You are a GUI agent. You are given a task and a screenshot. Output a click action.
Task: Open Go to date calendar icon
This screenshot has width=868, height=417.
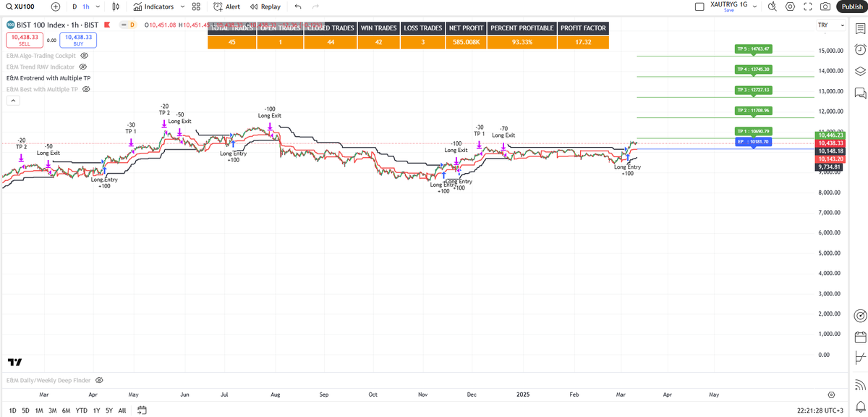click(142, 410)
